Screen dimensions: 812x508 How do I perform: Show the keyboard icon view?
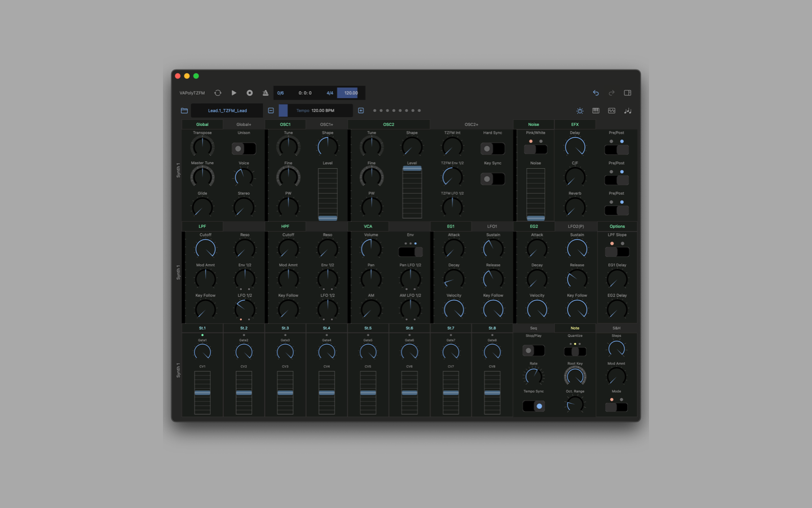click(x=595, y=111)
